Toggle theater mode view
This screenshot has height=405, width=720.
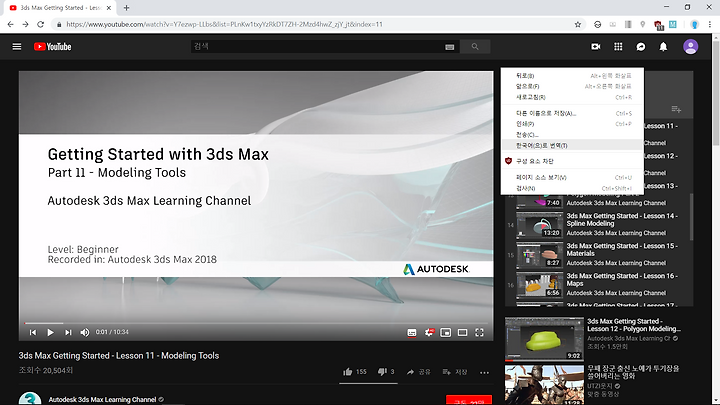point(462,332)
